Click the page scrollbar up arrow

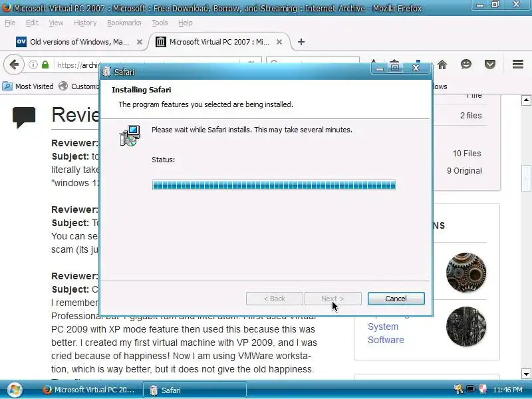pos(526,100)
